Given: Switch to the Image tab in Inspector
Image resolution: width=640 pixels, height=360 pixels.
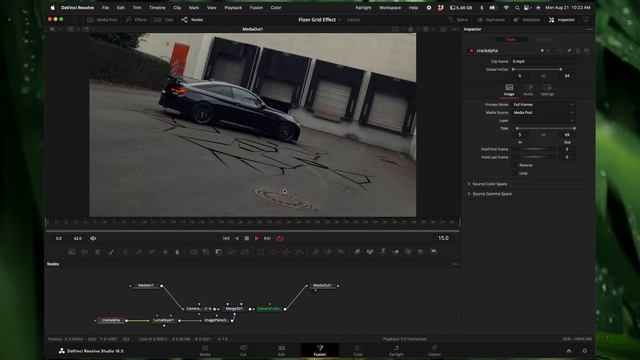Looking at the screenshot, I should (x=509, y=90).
